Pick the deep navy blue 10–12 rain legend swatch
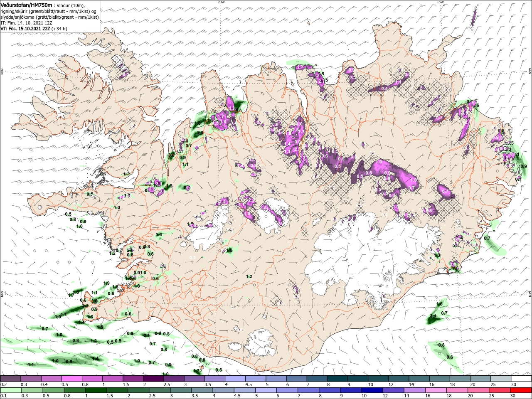 pos(372,390)
